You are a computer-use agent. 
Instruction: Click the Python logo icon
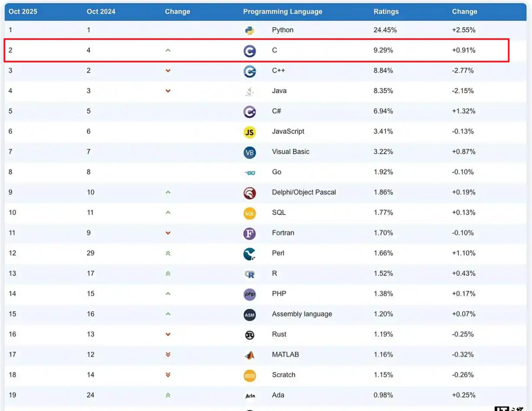point(250,30)
